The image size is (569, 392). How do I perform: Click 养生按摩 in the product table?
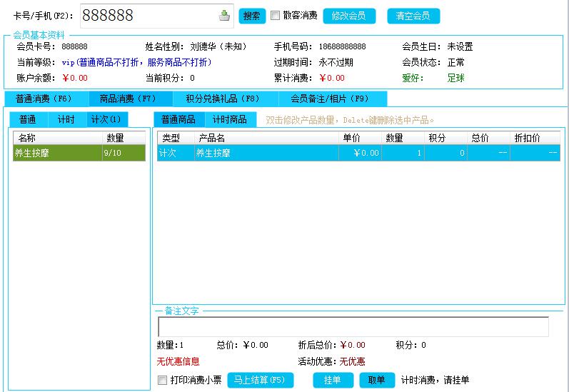click(x=266, y=153)
